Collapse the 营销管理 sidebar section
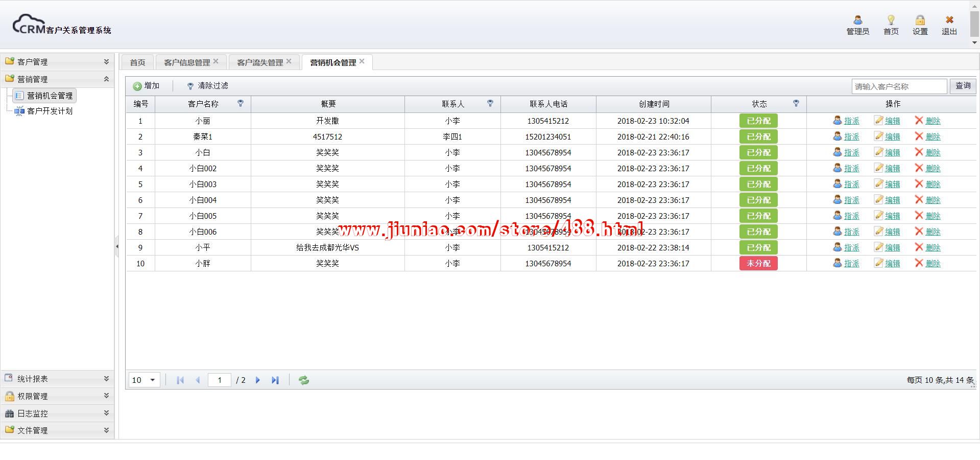980x460 pixels. tap(106, 79)
